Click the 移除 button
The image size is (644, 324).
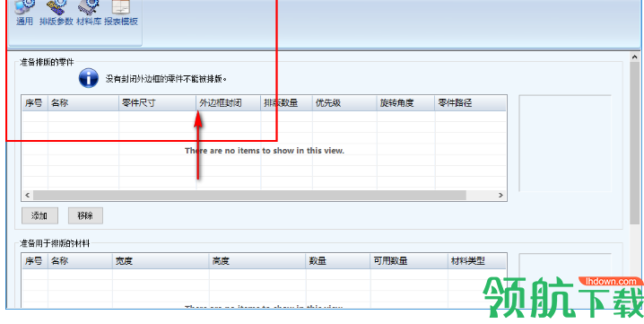point(85,215)
